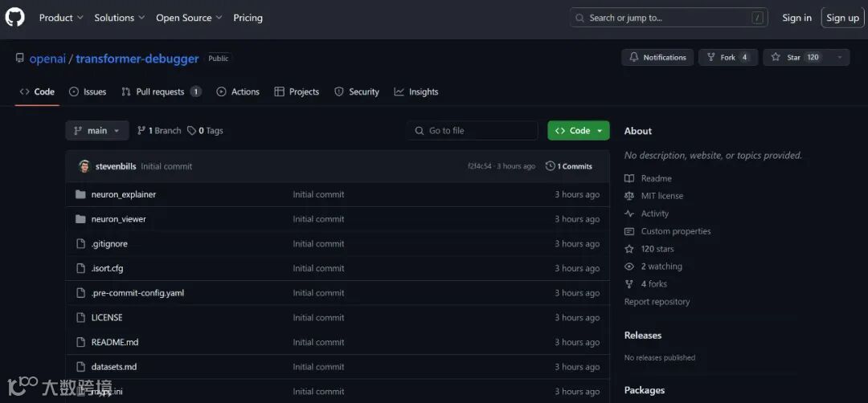Switch to the Issues tab
868x403 pixels.
pos(88,92)
